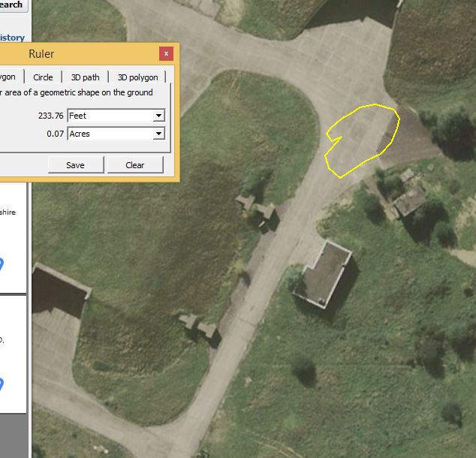Click the second search result's blue placemark icon
The height and width of the screenshot is (458, 476).
(2, 384)
